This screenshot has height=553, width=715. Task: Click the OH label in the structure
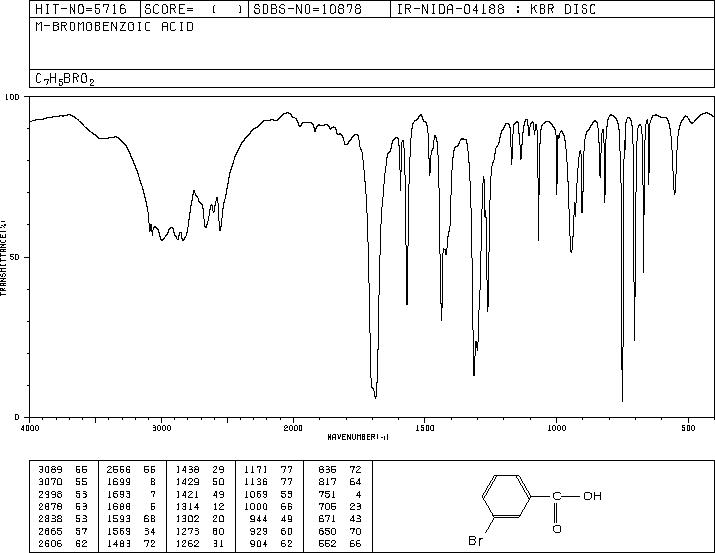pos(592,496)
